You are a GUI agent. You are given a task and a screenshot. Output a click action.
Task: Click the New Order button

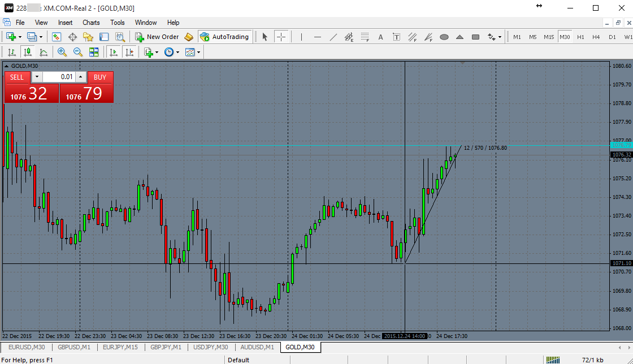click(157, 37)
